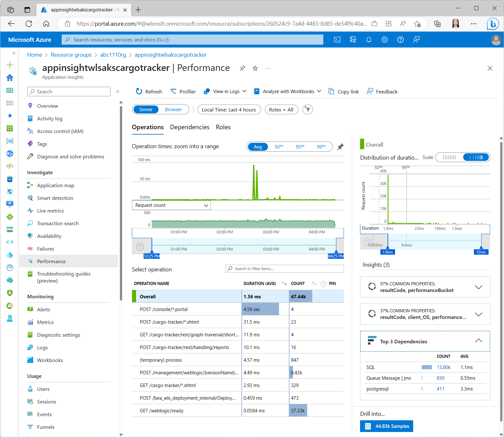Open the Request count dropdown
This screenshot has width=504, height=438.
click(171, 205)
